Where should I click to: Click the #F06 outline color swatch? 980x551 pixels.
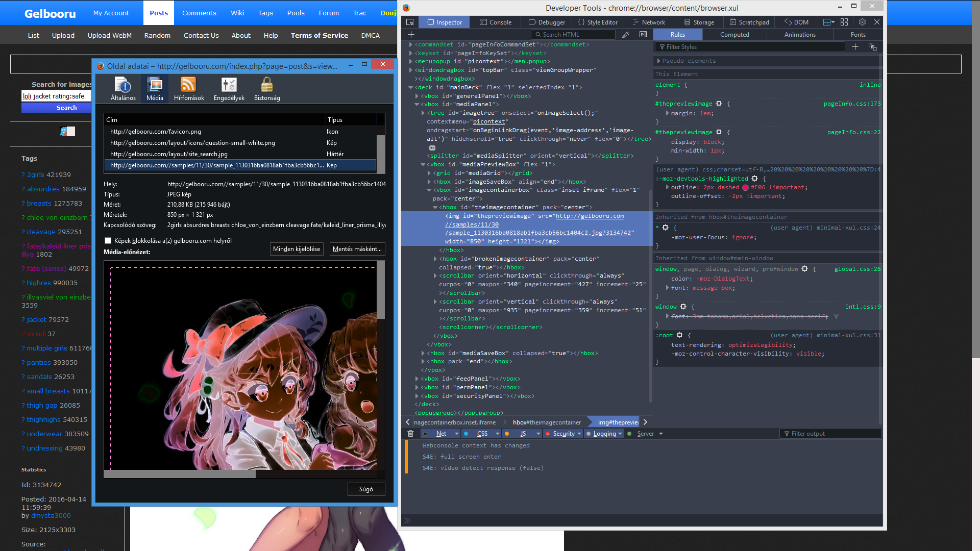click(745, 188)
